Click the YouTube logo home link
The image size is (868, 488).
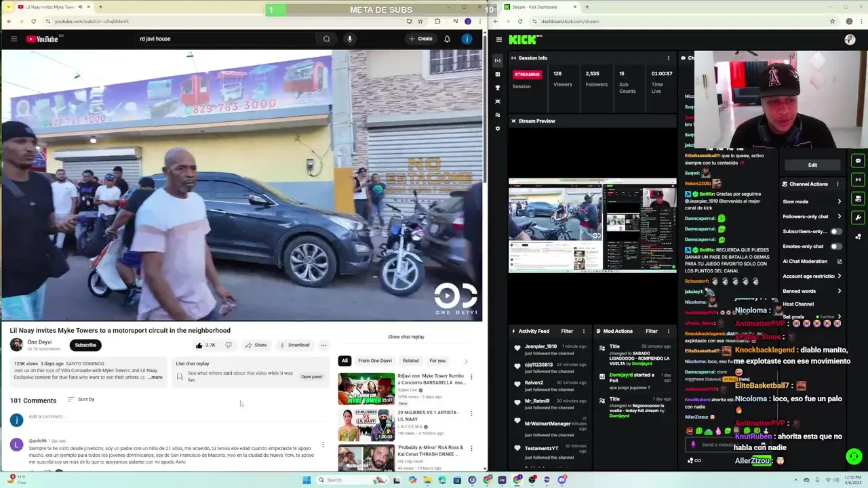(x=42, y=39)
